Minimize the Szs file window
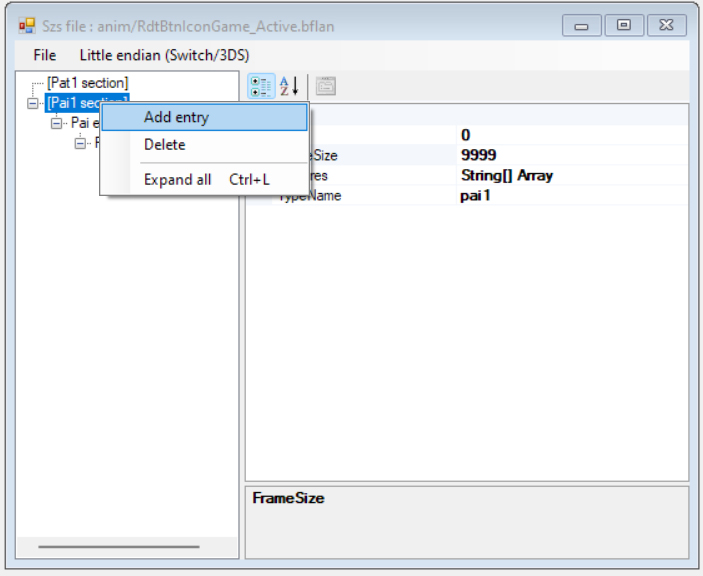The image size is (703, 576). 581,25
